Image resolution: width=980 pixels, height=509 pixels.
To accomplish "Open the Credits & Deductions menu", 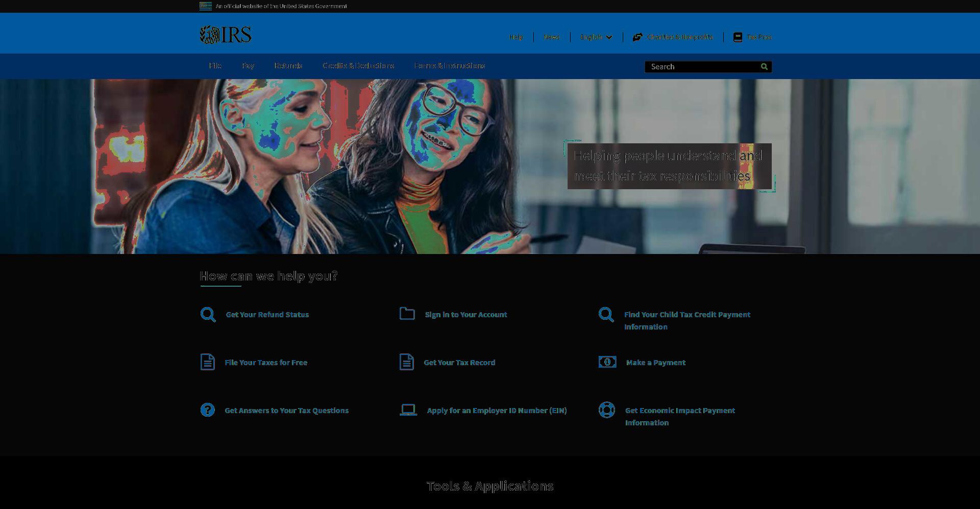I will [358, 65].
